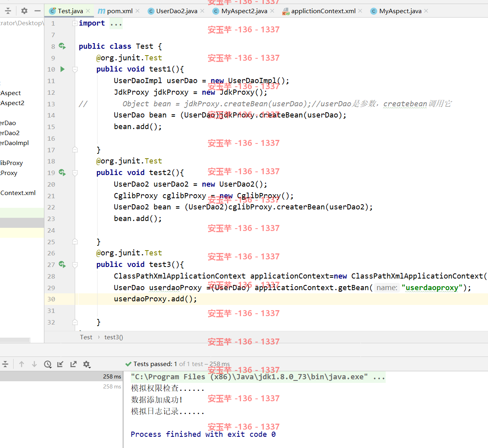Open Run panel test runner settings gear
Screen dimensions: 488x448
[x=87, y=364]
